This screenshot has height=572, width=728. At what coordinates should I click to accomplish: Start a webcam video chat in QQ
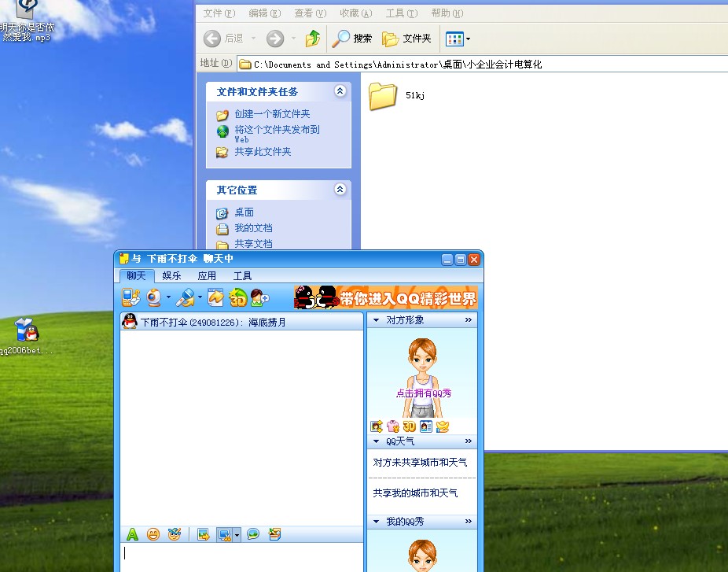click(x=154, y=298)
